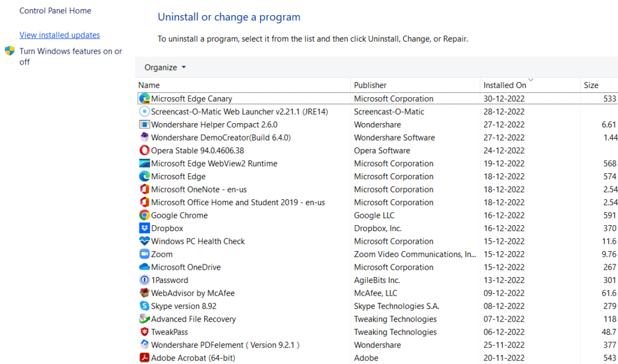Click the Dropbox icon
Viewport: 618px width, 364px height.
[x=145, y=228]
